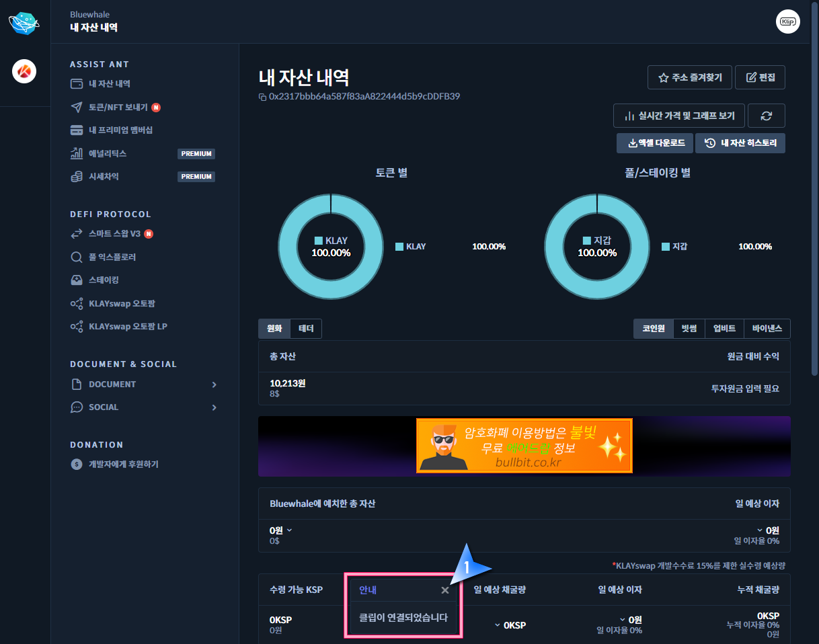The width and height of the screenshot is (819, 644).
Task: Click node icon for KLAYswap 오토팜
Action: pos(77,303)
